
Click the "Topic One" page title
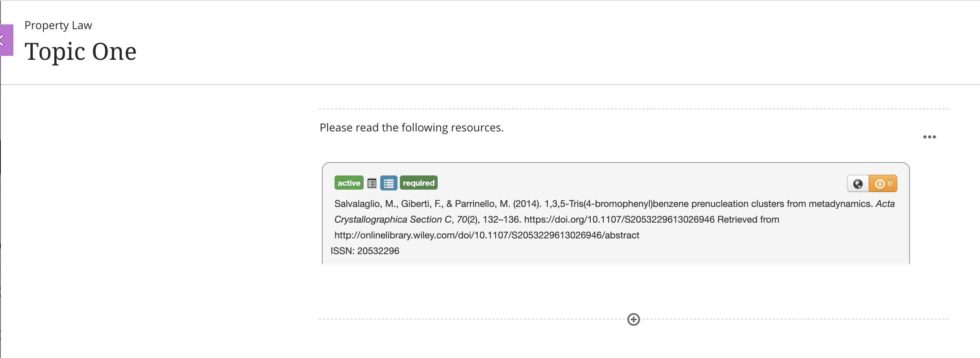80,52
